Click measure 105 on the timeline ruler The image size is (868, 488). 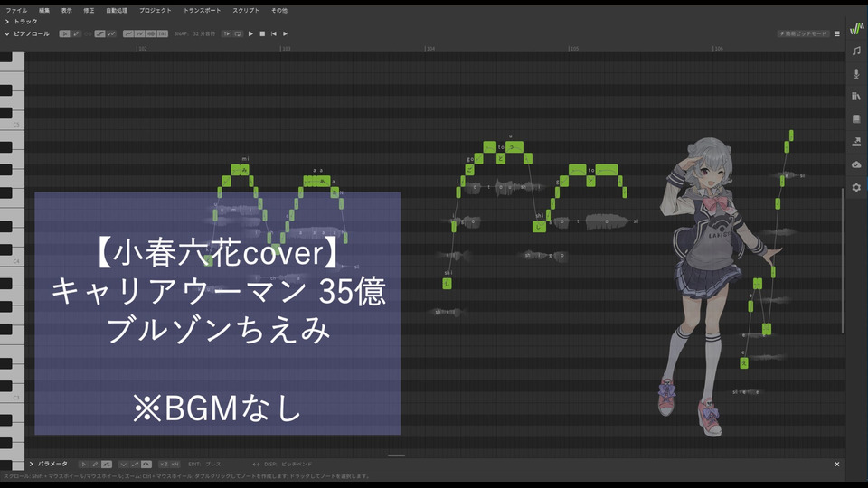(x=574, y=49)
